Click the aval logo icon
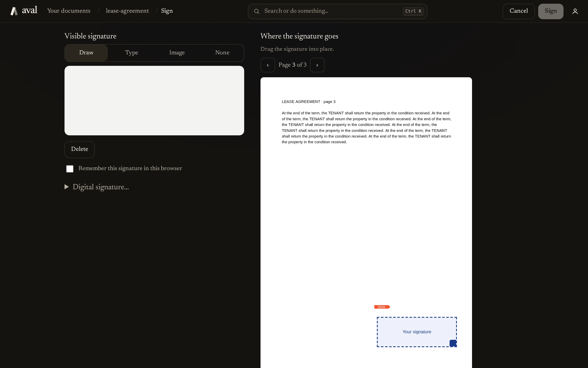The height and width of the screenshot is (368, 588). coord(14,11)
